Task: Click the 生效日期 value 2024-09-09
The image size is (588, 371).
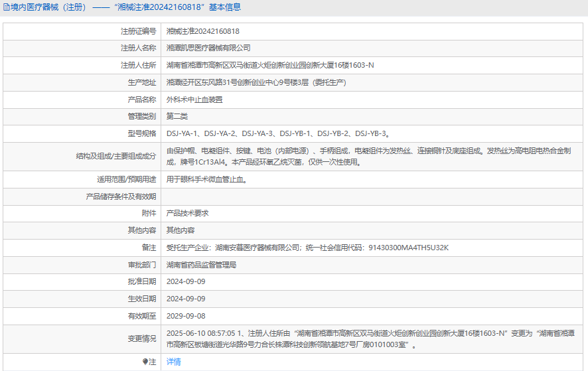Action: pos(186,299)
